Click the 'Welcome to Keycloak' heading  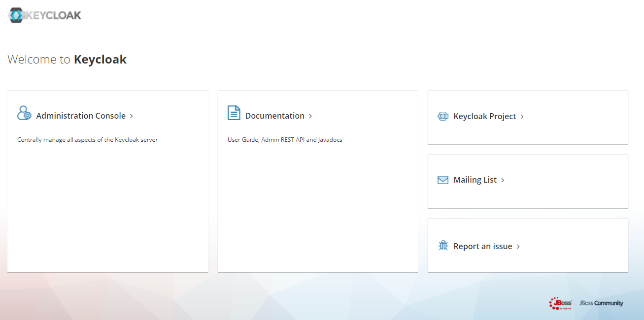[x=67, y=60]
